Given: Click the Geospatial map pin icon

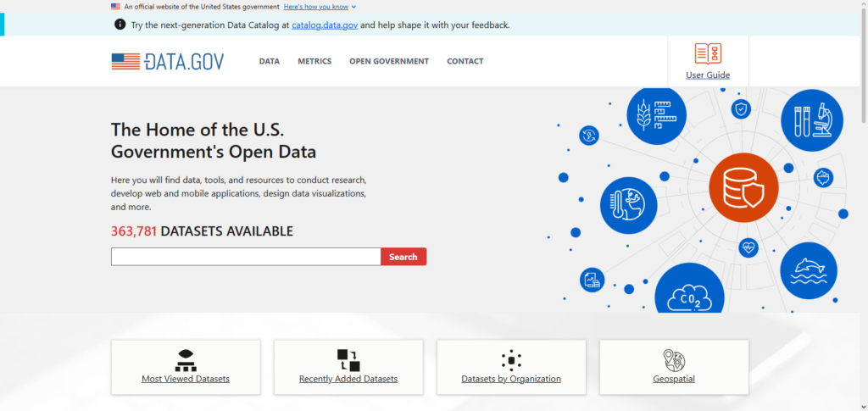Looking at the screenshot, I should coord(674,360).
